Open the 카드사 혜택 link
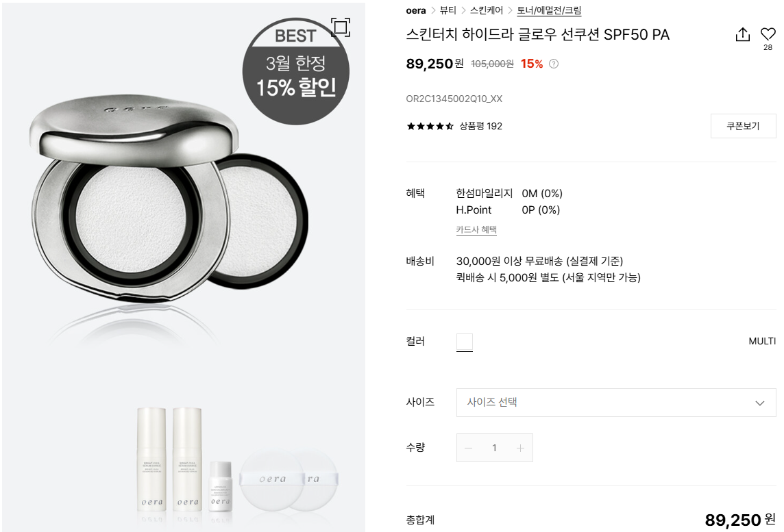 tap(476, 230)
